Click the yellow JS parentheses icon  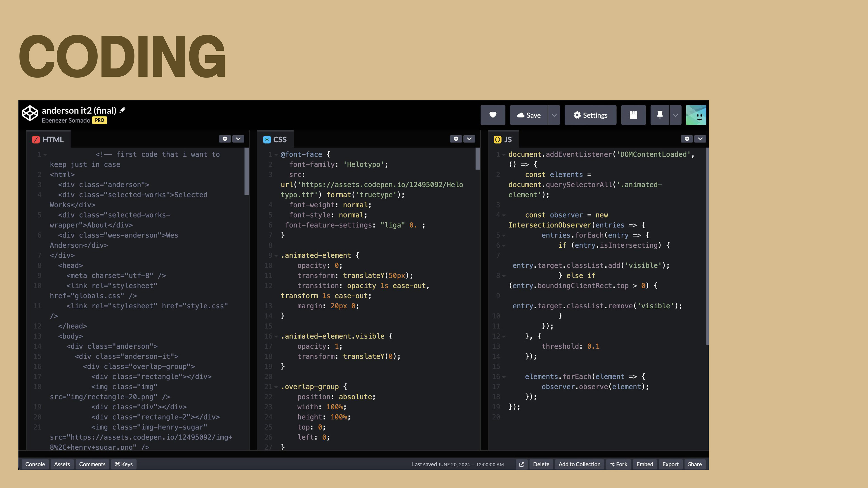click(497, 139)
